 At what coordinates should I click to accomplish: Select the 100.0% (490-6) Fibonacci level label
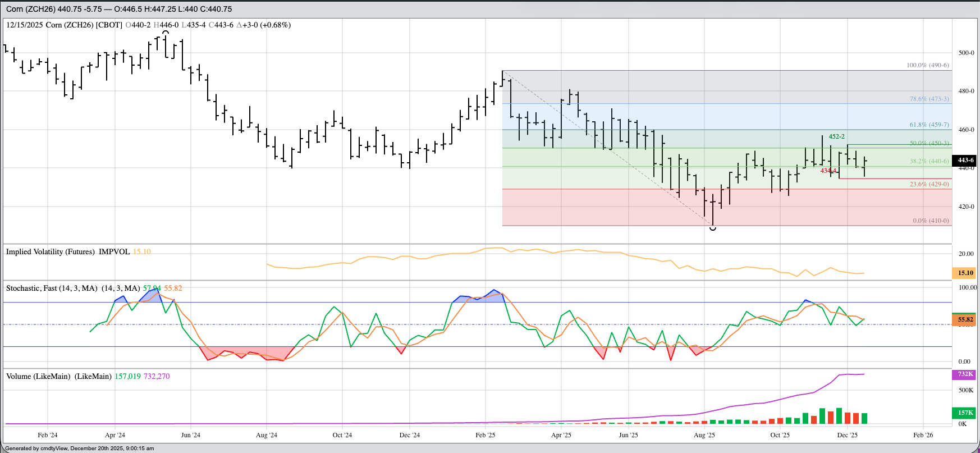(928, 65)
